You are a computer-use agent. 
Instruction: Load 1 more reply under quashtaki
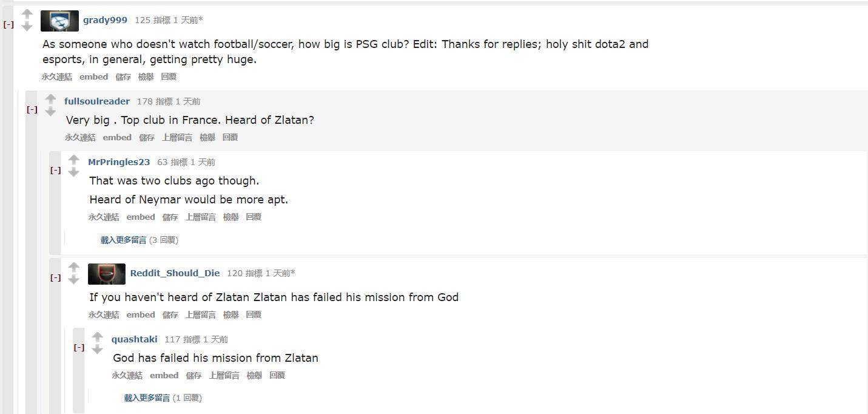[147, 398]
